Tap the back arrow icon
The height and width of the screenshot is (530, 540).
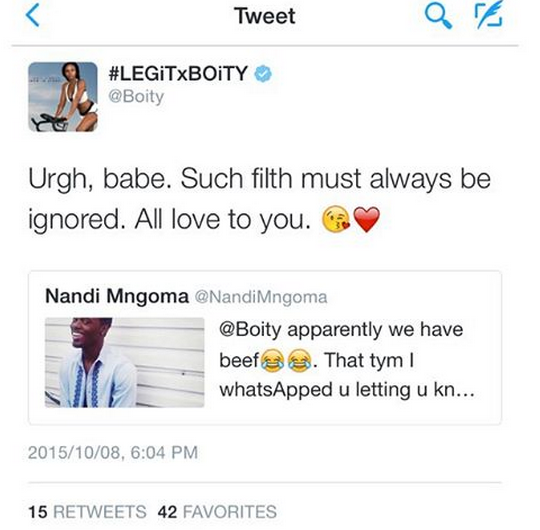[x=33, y=16]
